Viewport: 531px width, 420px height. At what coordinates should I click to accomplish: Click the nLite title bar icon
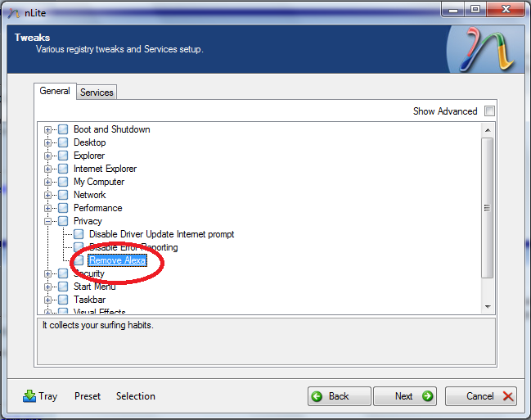pyautogui.click(x=14, y=13)
